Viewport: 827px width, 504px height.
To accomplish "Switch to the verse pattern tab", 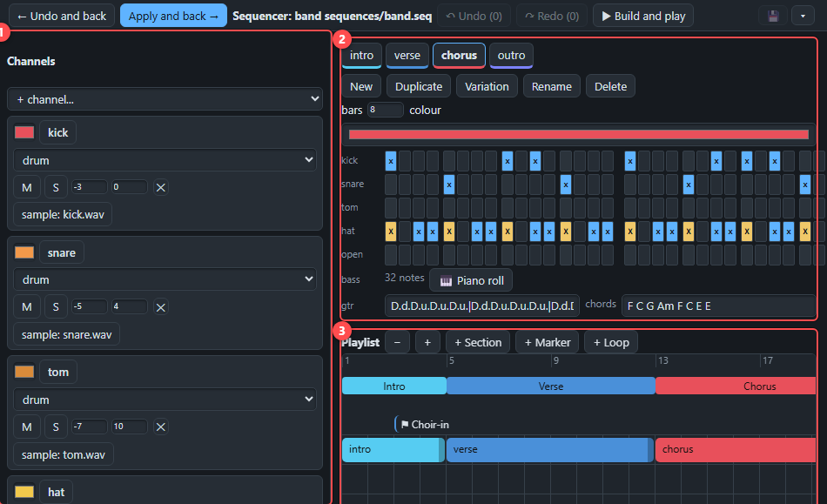I will [x=407, y=56].
